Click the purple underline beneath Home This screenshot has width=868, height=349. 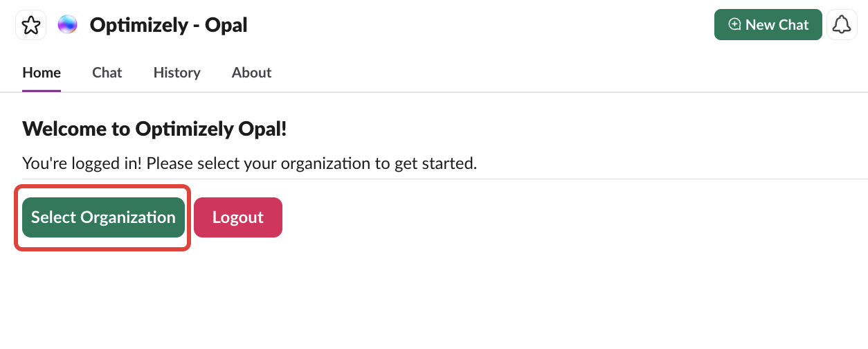42,90
